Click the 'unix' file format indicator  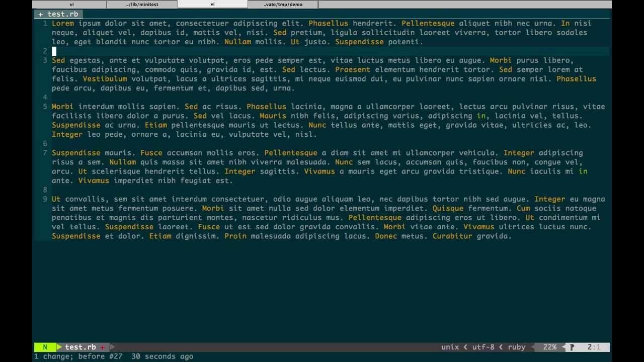pos(450,347)
